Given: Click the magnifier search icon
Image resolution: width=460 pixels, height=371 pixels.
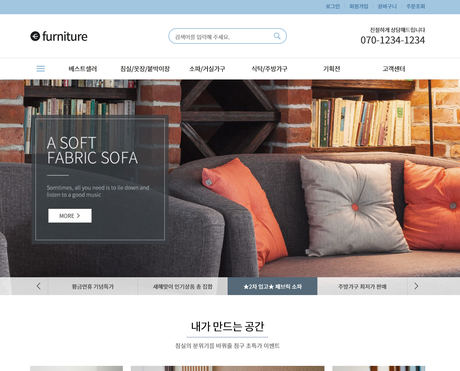Looking at the screenshot, I should click(x=277, y=36).
